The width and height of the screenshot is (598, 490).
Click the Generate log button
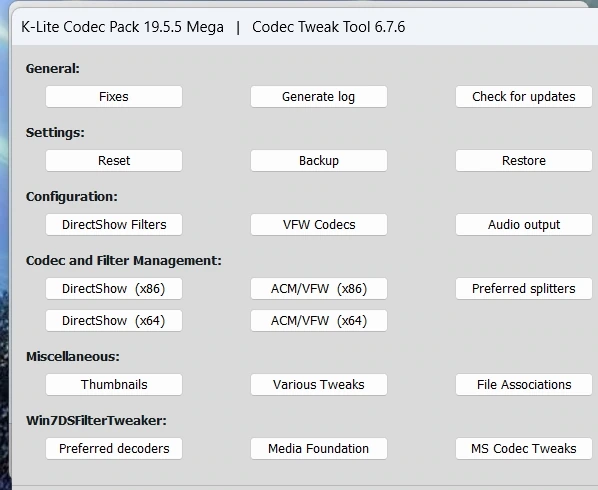(x=318, y=96)
